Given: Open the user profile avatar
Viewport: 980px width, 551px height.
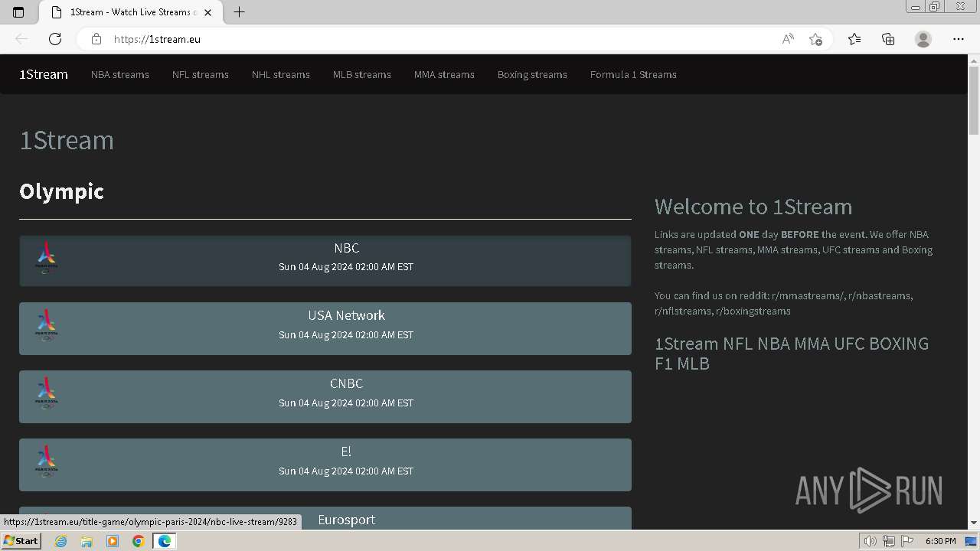Looking at the screenshot, I should click(923, 39).
